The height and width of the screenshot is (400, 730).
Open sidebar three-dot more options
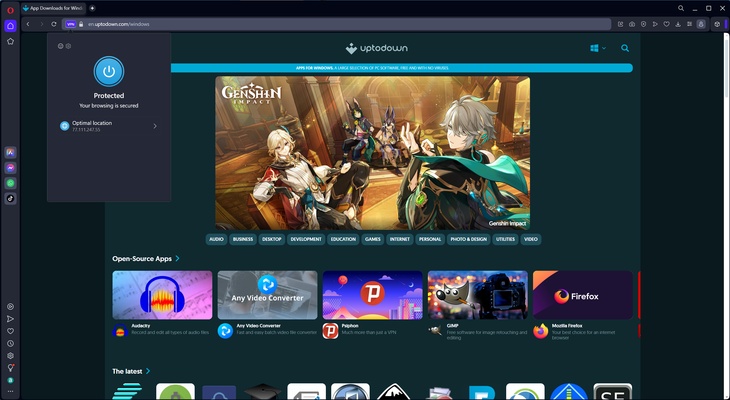10,391
